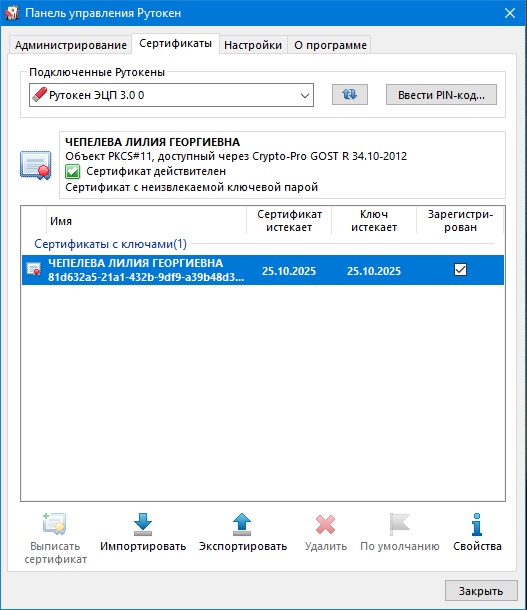Viewport: 527px width, 610px height.
Task: Select the ЧЕПЕЛЕВА ЛИЛИЯ ГЕОРГИЕВНА certificate row name
Action: [x=135, y=263]
